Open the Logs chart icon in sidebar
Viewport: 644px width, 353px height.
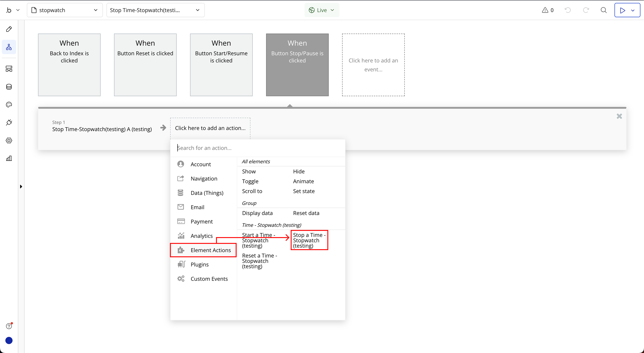pyautogui.click(x=9, y=158)
